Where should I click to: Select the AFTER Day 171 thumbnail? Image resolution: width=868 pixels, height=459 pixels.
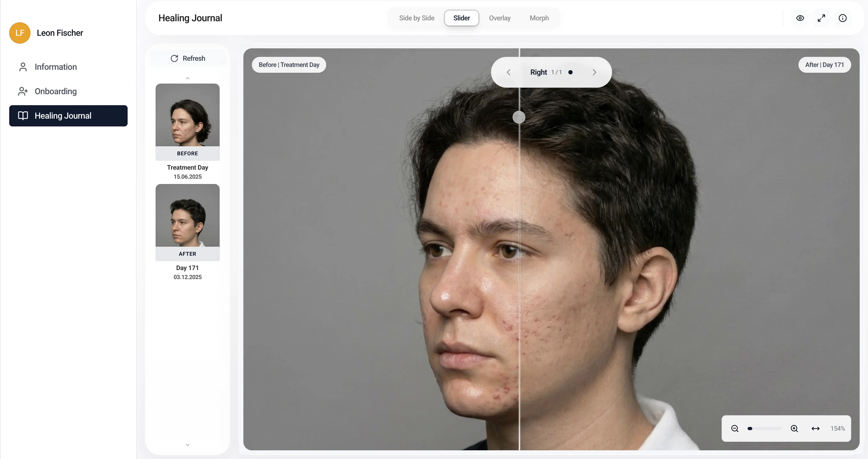click(187, 216)
